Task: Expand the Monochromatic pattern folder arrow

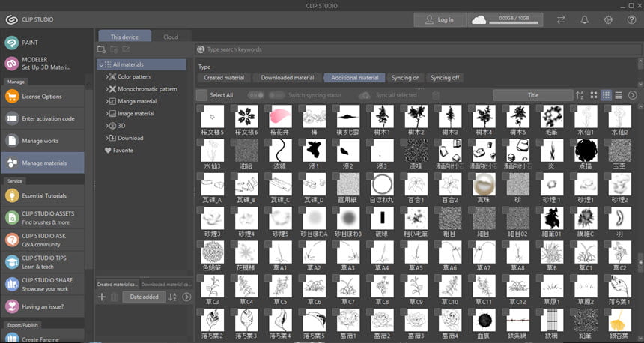Action: pos(107,89)
